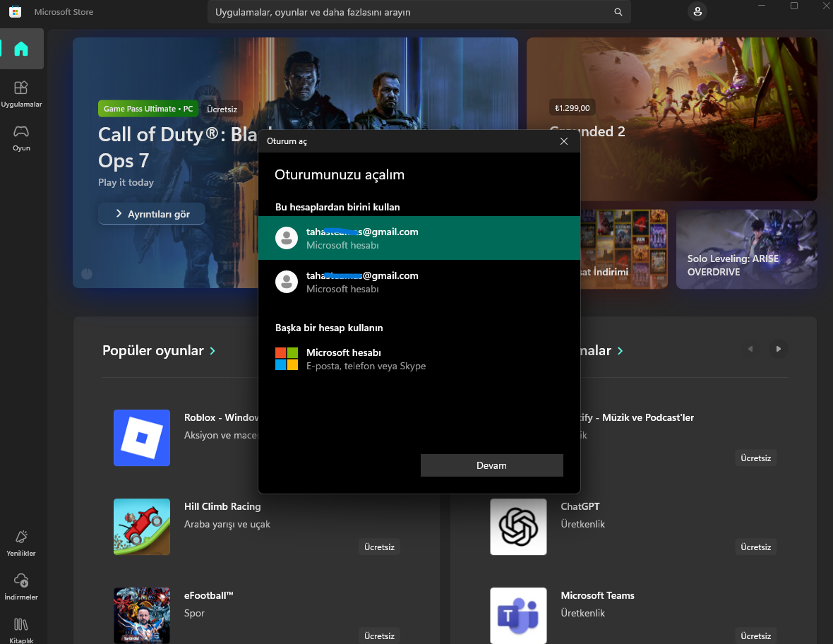The height and width of the screenshot is (644, 833).
Task: Open the Roblox app icon
Action: point(142,438)
